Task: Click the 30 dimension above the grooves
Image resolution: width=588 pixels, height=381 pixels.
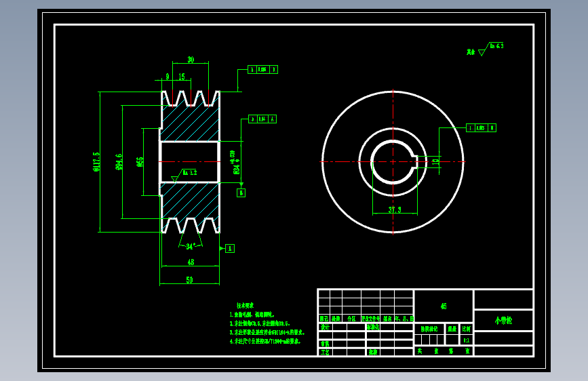Action: pos(191,60)
